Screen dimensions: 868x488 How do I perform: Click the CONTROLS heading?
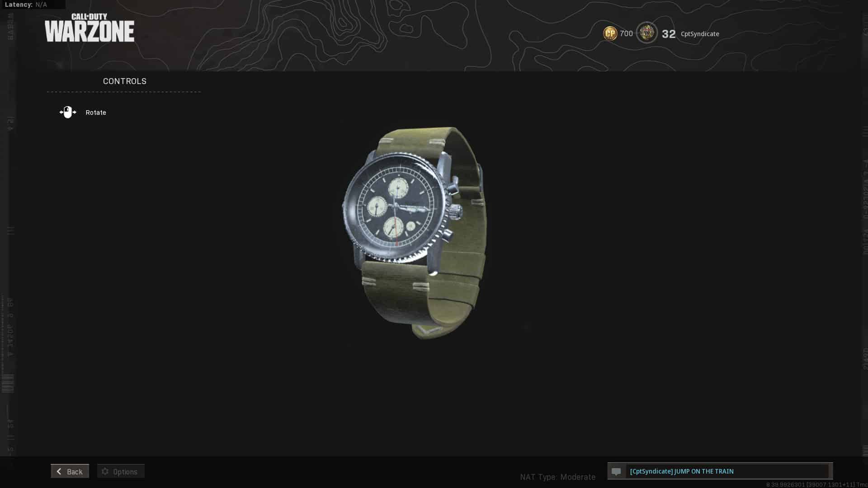[125, 81]
